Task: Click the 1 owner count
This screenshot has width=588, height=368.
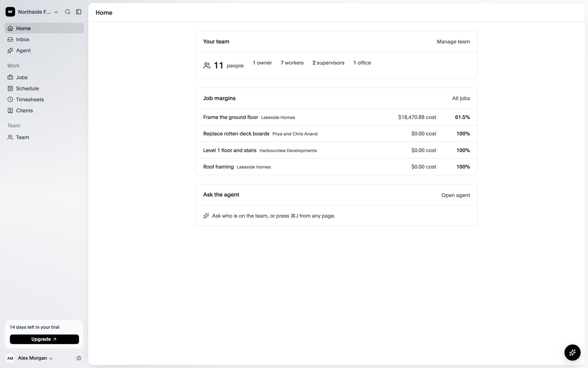Action: pyautogui.click(x=262, y=63)
